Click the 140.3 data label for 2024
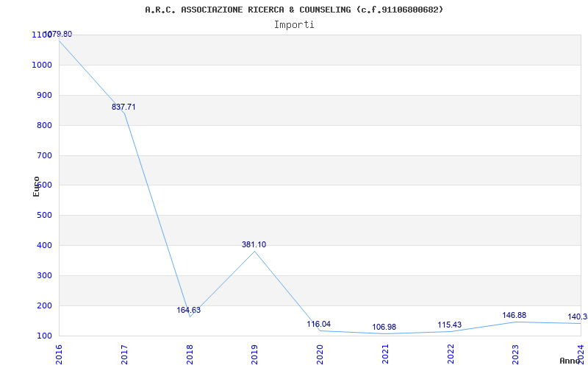The width and height of the screenshot is (588, 368). pos(578,317)
